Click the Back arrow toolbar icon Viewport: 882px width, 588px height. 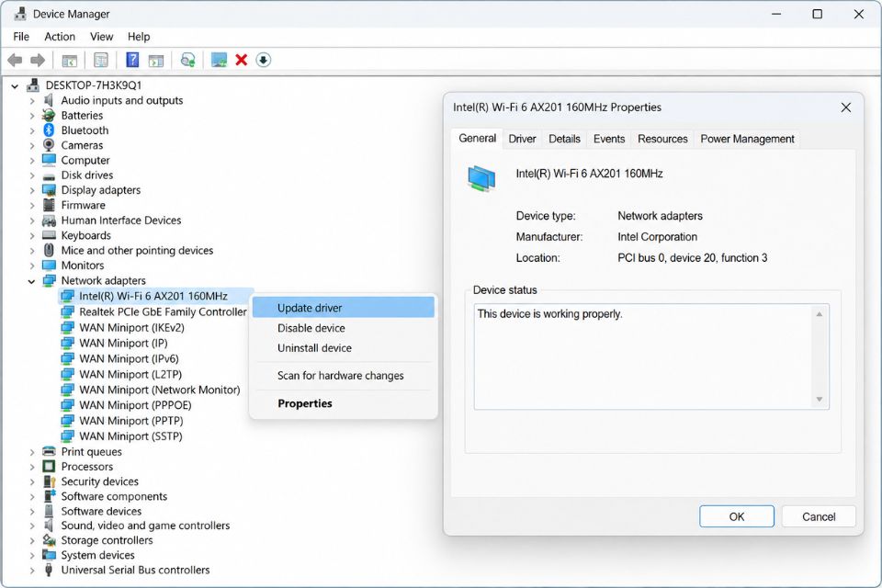[x=16, y=60]
